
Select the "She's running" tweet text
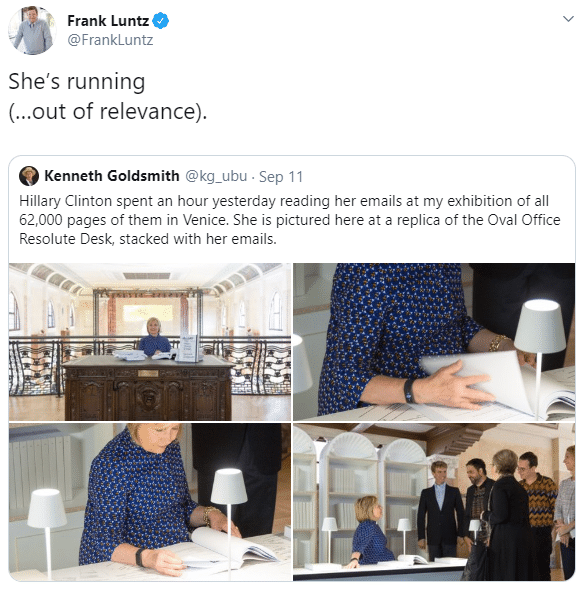coord(77,81)
